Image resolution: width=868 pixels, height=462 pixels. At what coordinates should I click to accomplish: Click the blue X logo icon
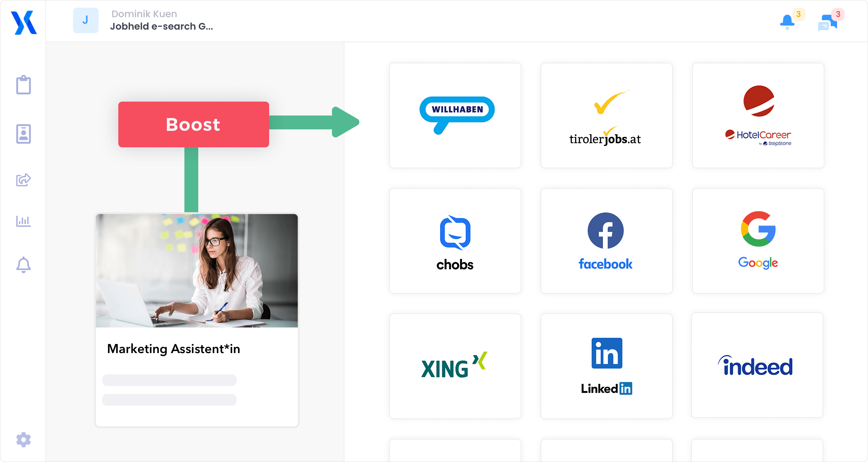point(24,23)
